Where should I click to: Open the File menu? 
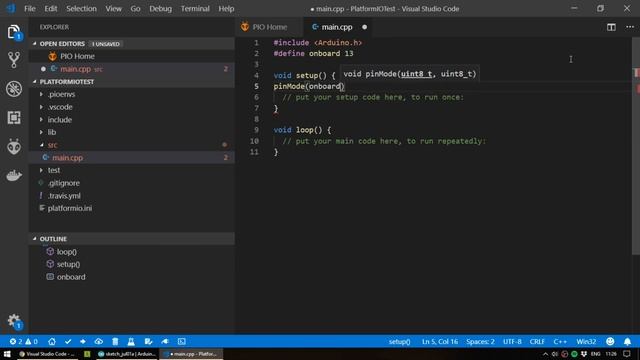tap(30, 9)
